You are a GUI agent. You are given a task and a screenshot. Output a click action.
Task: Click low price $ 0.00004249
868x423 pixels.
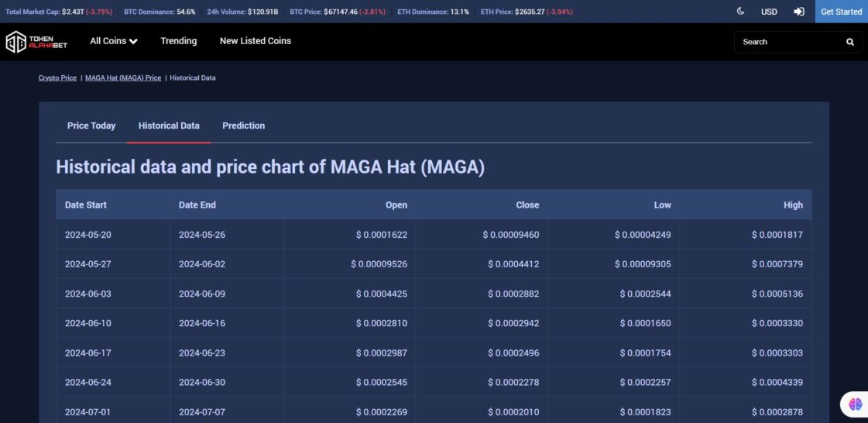click(643, 235)
